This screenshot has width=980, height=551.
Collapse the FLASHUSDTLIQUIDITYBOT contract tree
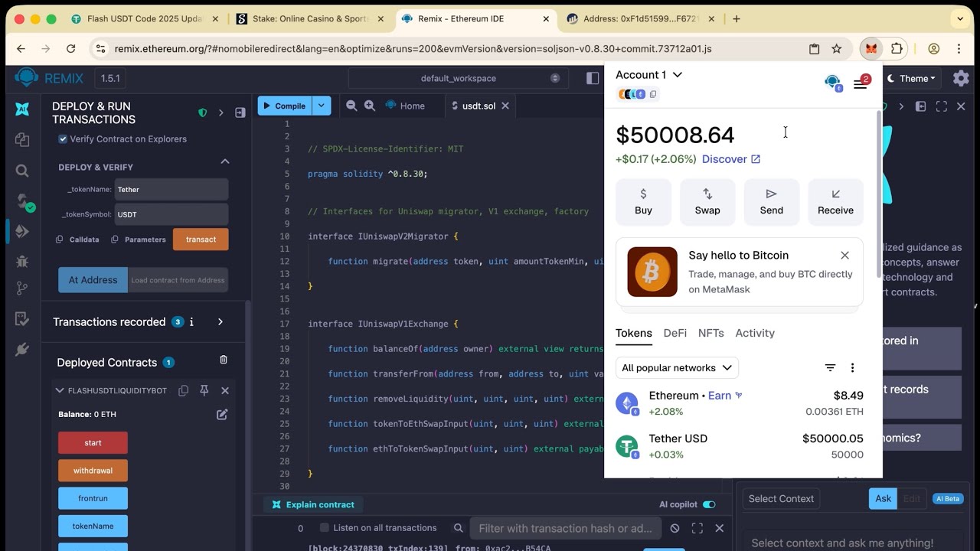[x=60, y=390]
